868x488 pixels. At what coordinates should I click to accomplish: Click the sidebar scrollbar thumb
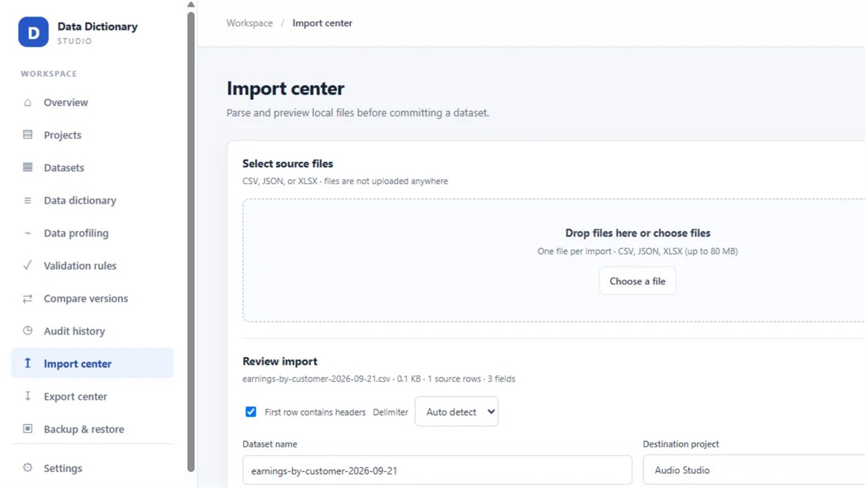191,242
